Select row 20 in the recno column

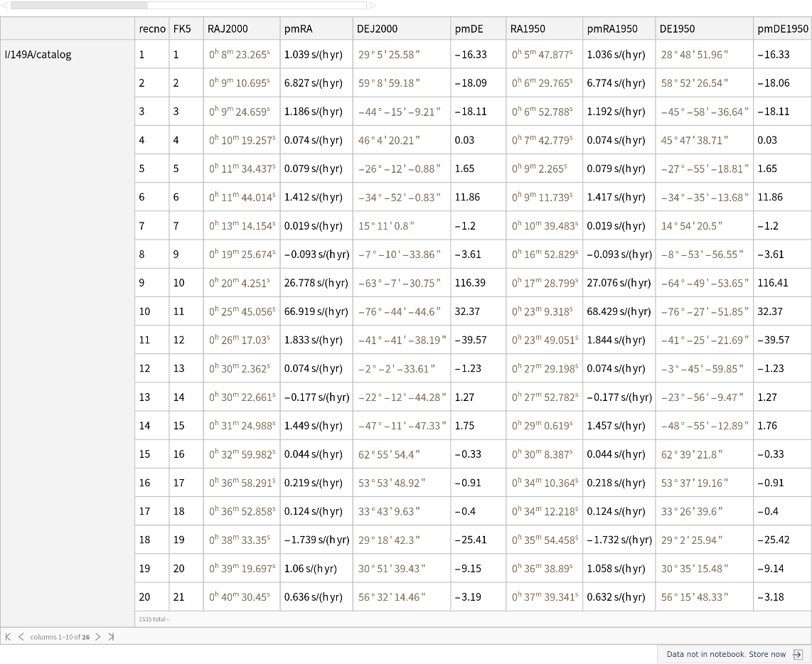(x=145, y=597)
